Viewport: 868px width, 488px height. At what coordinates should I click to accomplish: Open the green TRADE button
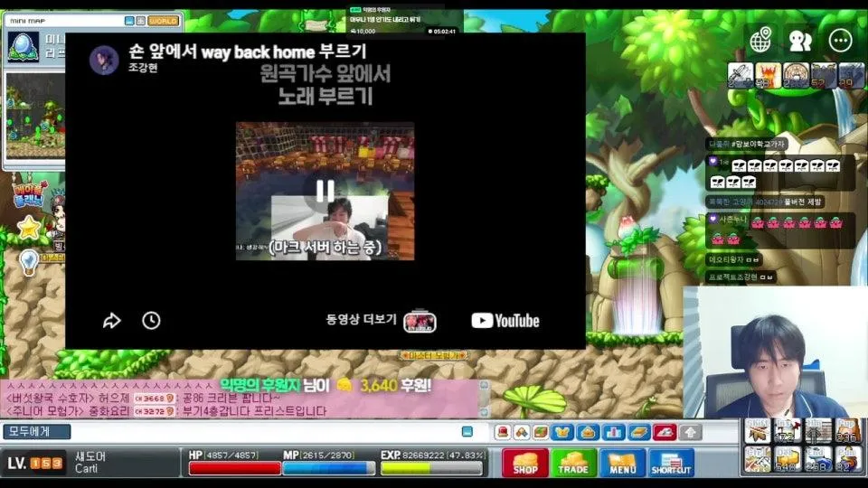[573, 463]
